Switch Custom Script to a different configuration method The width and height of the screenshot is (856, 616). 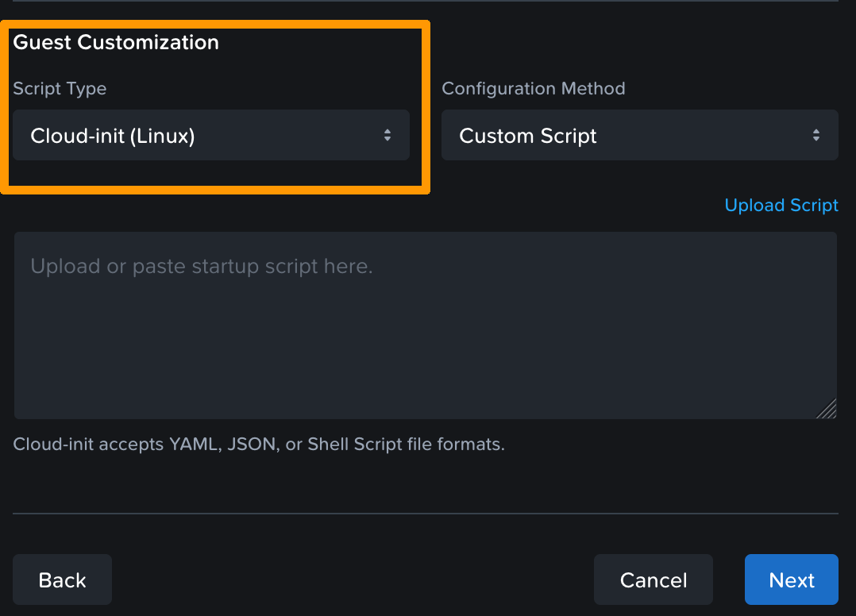640,135
